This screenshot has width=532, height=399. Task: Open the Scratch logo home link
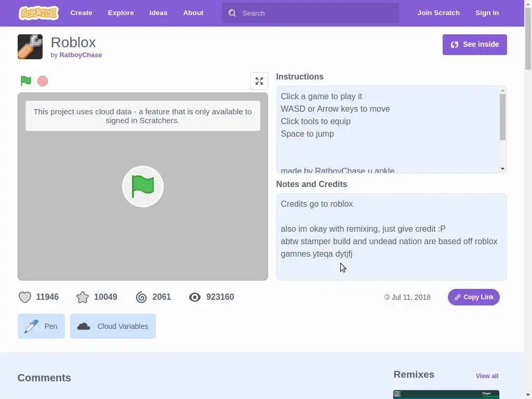click(x=38, y=13)
